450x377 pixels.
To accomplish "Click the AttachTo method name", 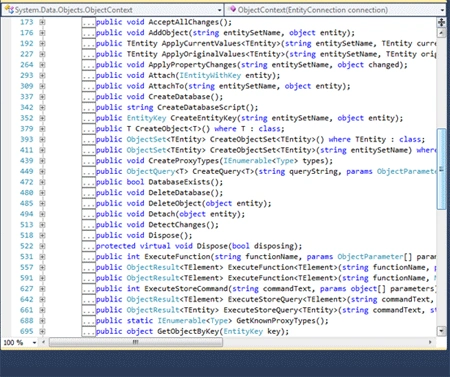I will click(x=166, y=86).
